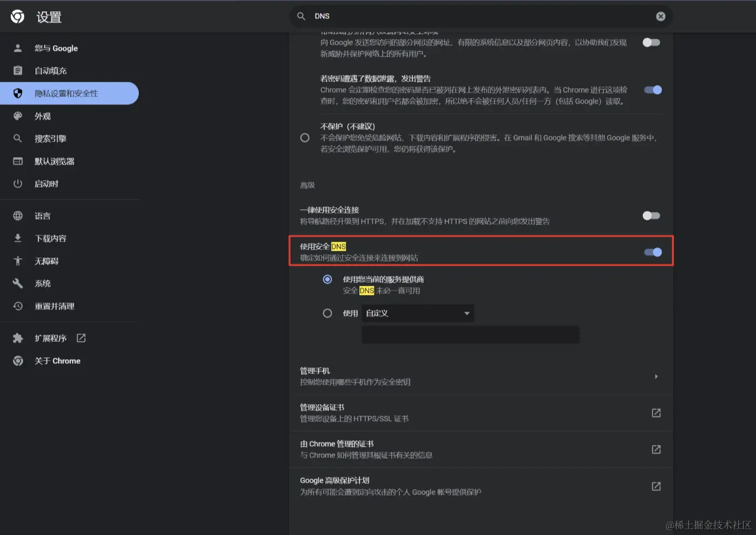Click the download arrow icon for 下载内容
The image size is (756, 535).
click(x=18, y=238)
